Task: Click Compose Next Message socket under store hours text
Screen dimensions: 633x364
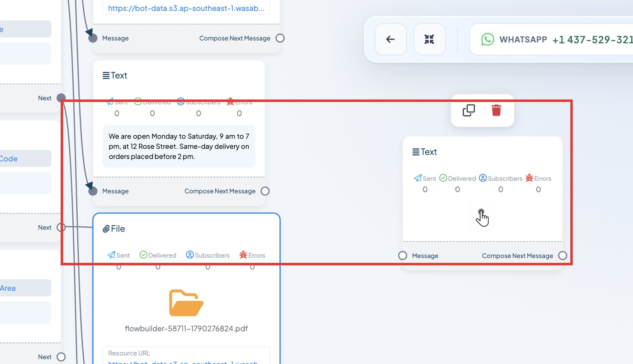Action: (x=265, y=191)
